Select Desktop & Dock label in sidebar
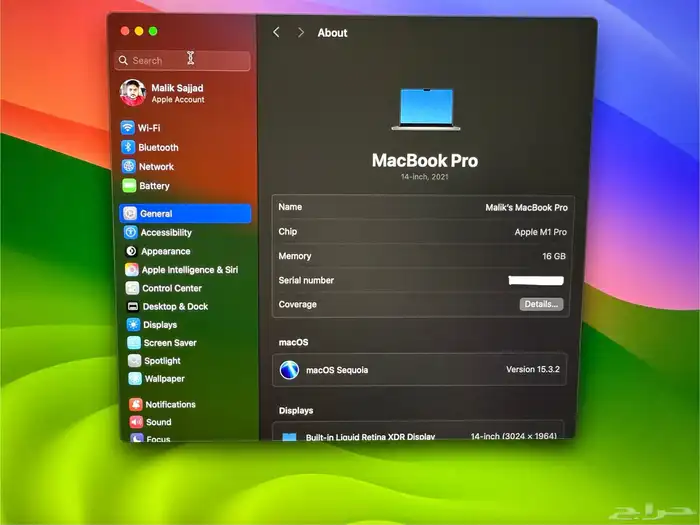Image resolution: width=700 pixels, height=525 pixels. (175, 307)
